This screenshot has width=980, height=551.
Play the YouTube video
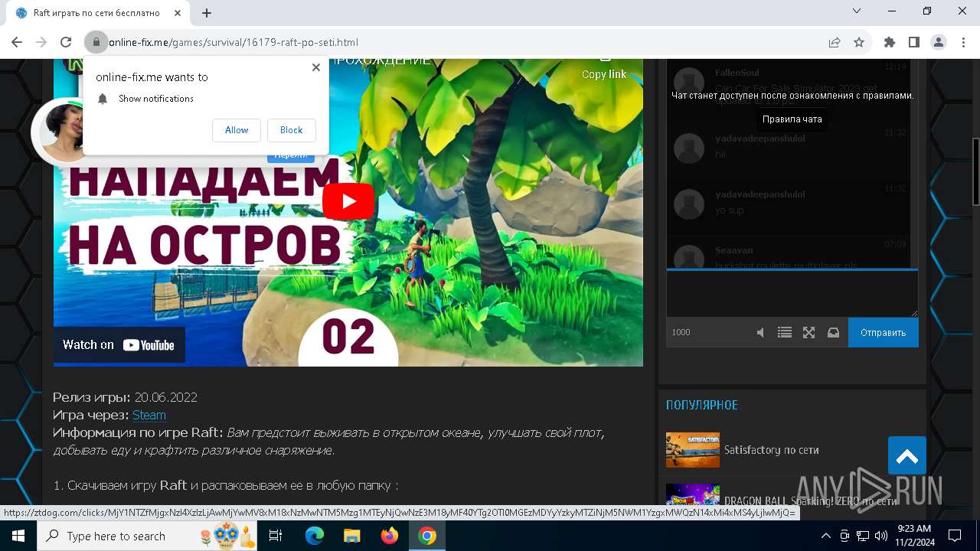click(348, 201)
